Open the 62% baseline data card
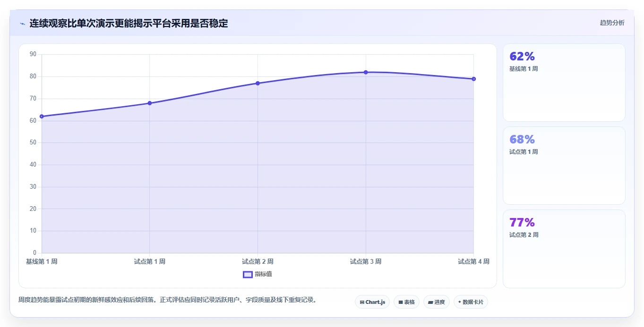The width and height of the screenshot is (644, 327). pyautogui.click(x=564, y=83)
